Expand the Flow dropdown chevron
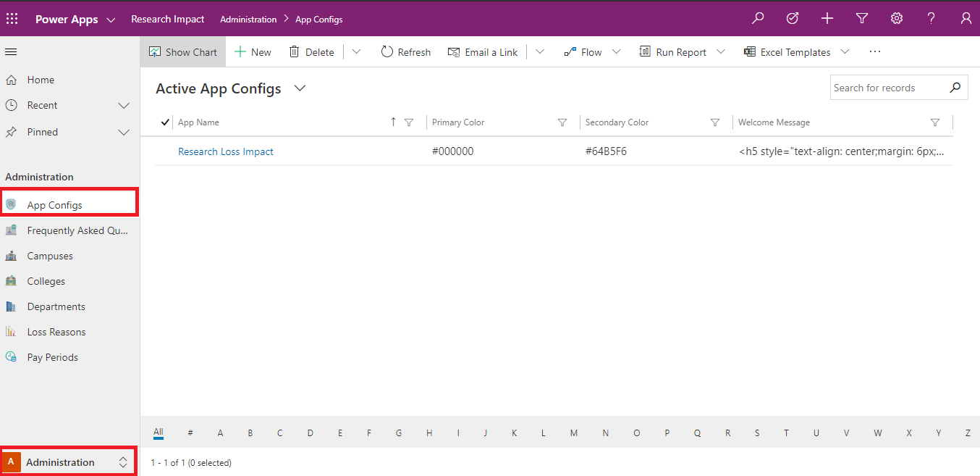The image size is (980, 476). click(616, 52)
